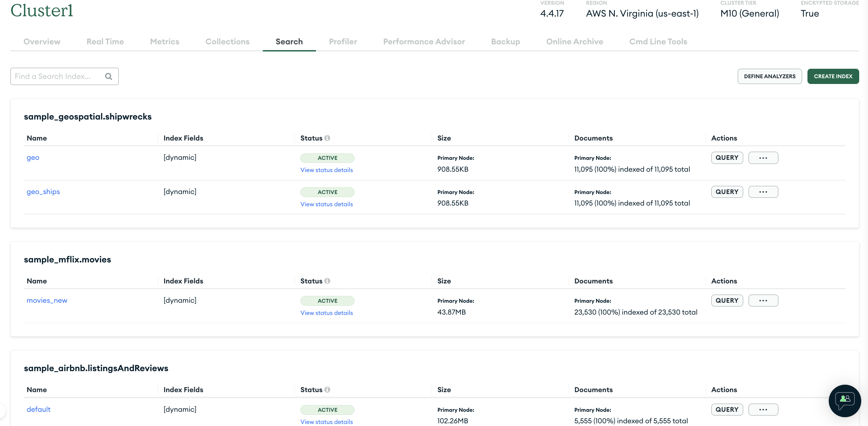Open more actions menu for default index
The image size is (868, 426).
[763, 410]
